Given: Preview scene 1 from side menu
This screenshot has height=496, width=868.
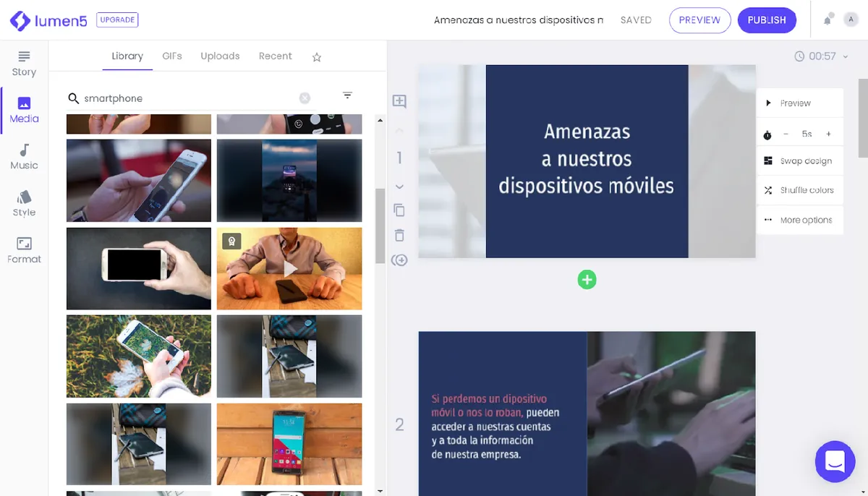Looking at the screenshot, I should tap(800, 103).
